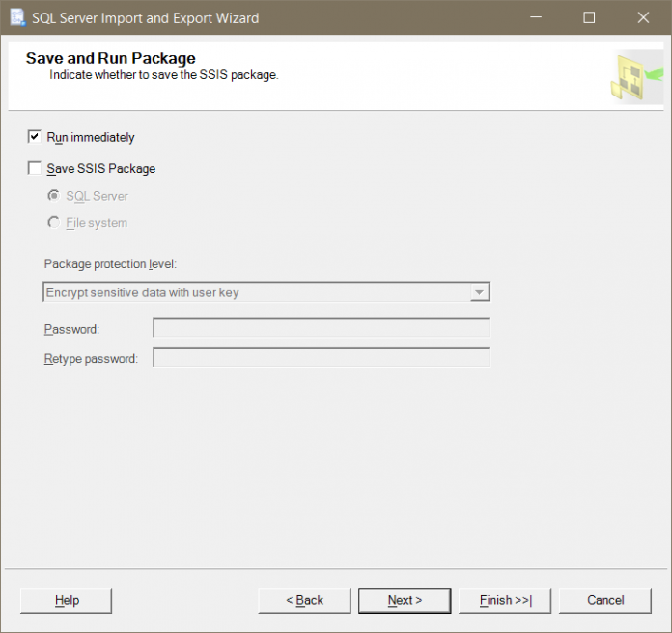Go to the previous step with Back

pos(304,600)
